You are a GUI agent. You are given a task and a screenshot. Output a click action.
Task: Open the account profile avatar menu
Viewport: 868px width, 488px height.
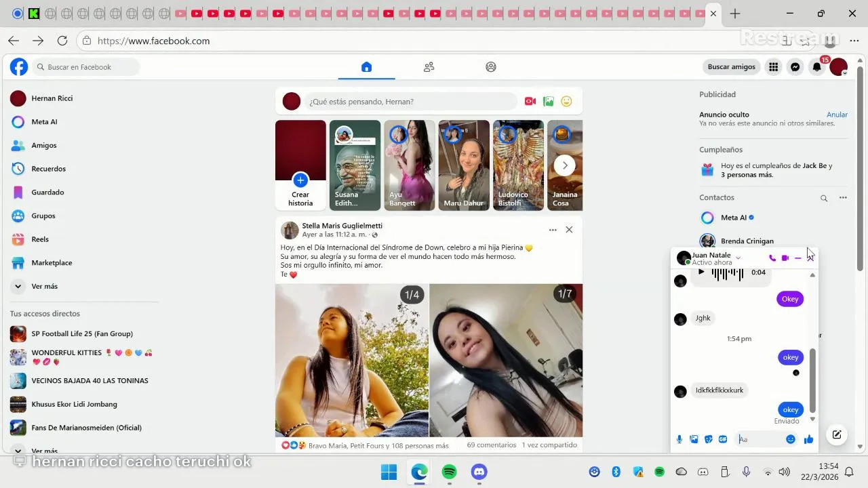coord(839,67)
